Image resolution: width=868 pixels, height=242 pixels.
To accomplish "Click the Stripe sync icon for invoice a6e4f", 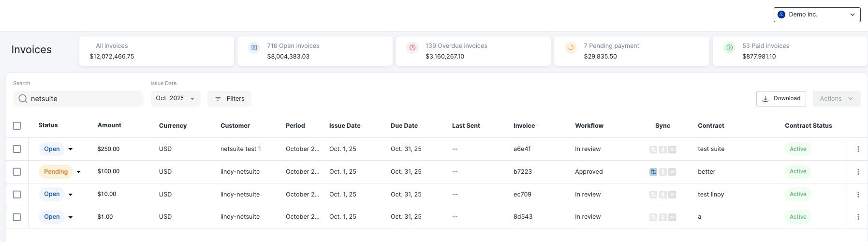I will pos(663,150).
